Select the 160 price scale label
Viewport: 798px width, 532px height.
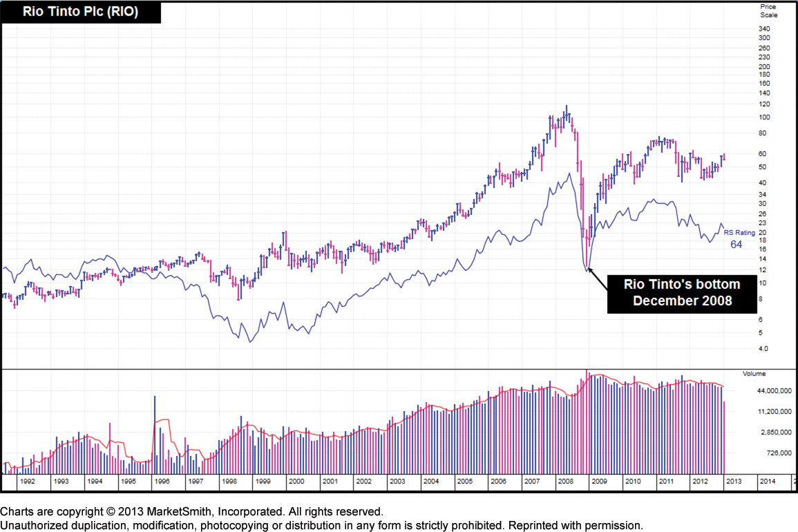click(x=764, y=84)
